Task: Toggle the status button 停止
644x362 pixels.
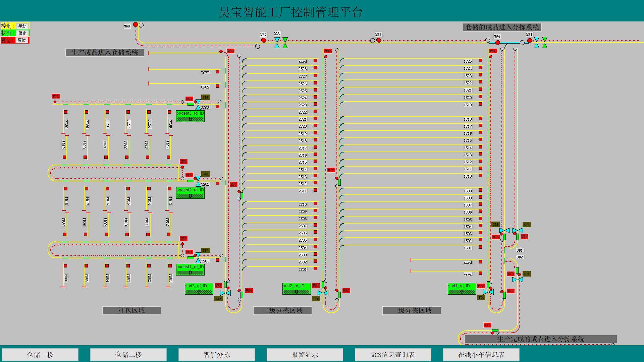Action: [22, 33]
